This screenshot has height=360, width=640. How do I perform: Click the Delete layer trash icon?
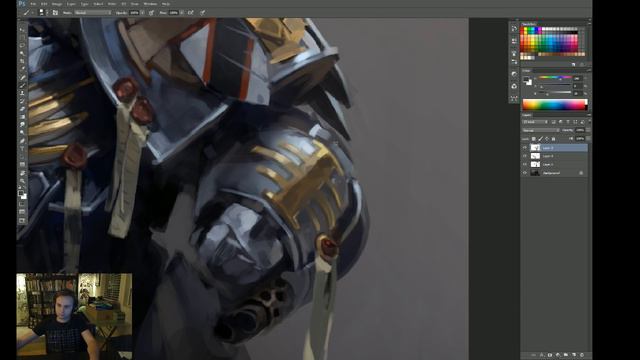pos(582,355)
